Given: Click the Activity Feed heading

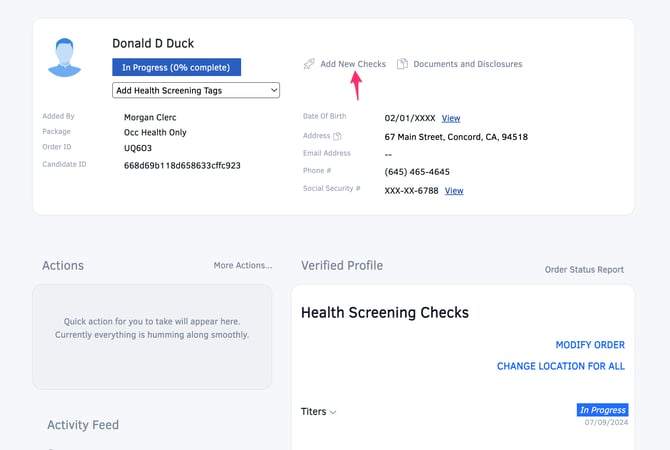Looking at the screenshot, I should (x=83, y=425).
